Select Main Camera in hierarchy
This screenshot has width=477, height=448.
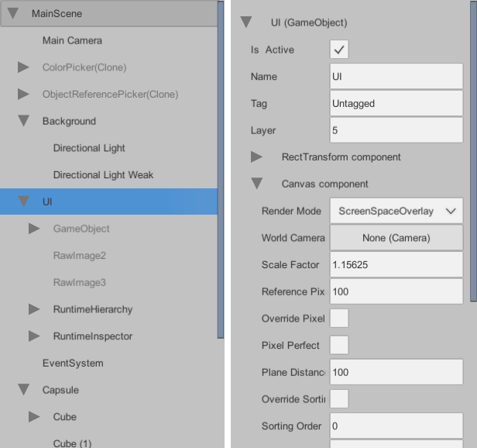click(x=72, y=40)
